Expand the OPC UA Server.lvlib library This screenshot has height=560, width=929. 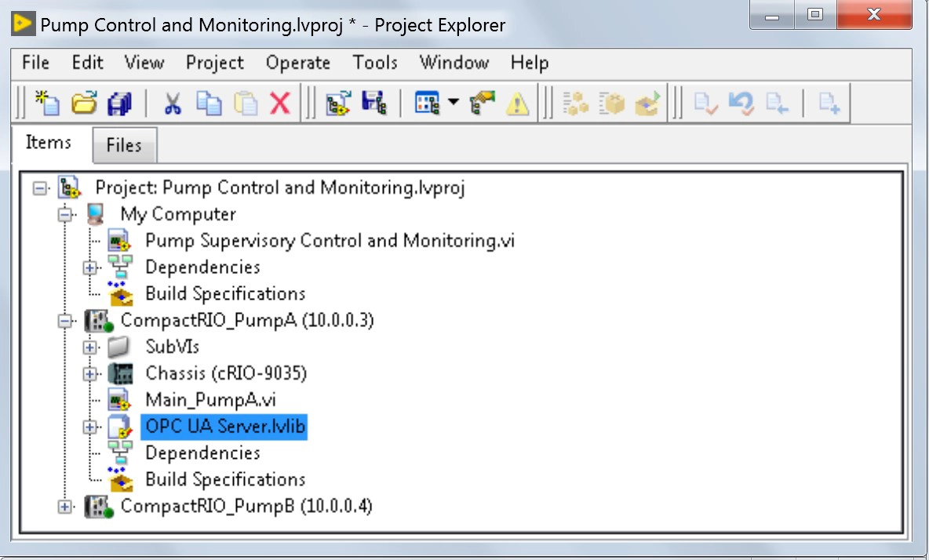tap(89, 427)
